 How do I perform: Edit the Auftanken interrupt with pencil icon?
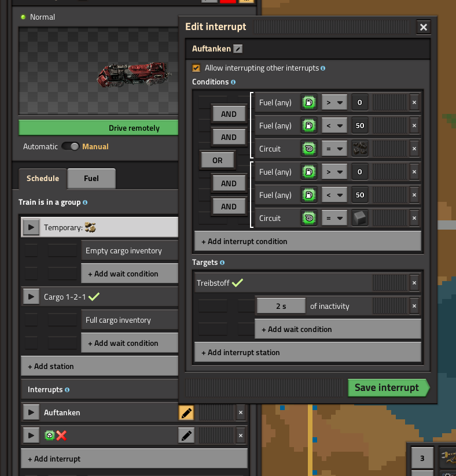pos(186,412)
